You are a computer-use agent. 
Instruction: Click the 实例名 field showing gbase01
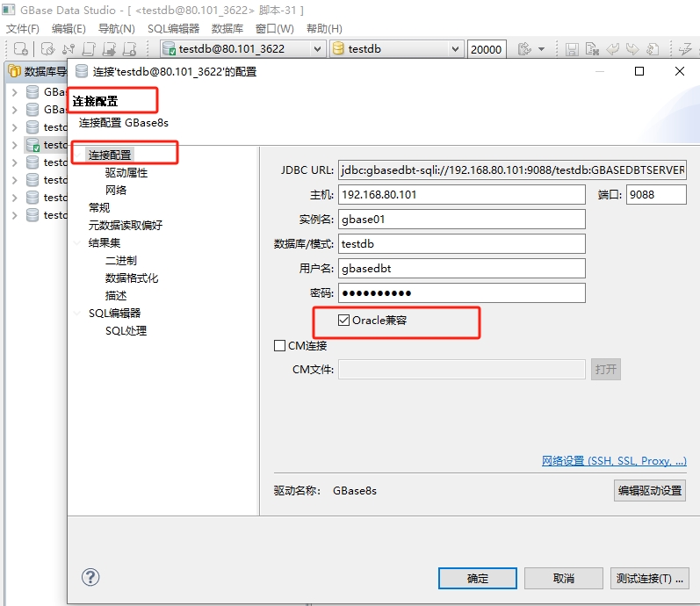[462, 220]
